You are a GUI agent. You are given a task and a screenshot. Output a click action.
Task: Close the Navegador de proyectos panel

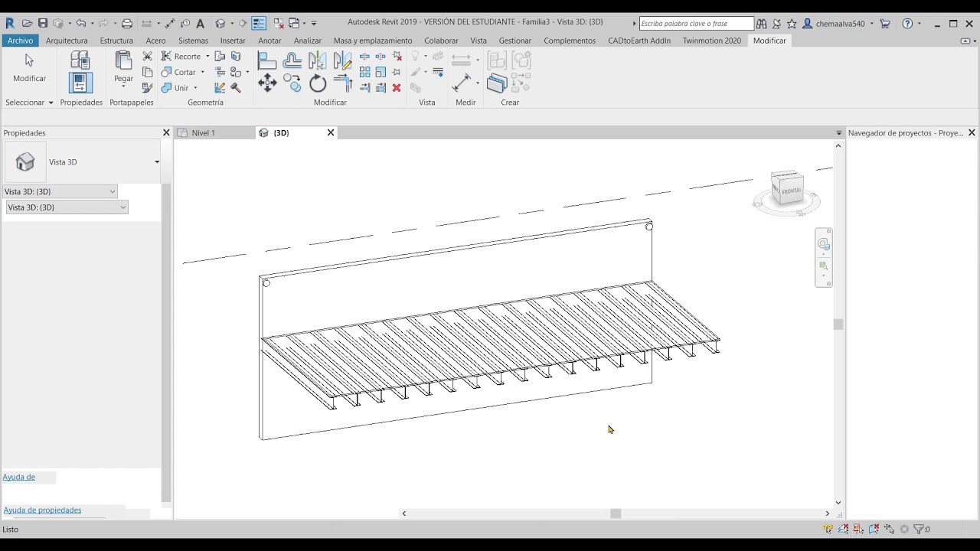[972, 132]
